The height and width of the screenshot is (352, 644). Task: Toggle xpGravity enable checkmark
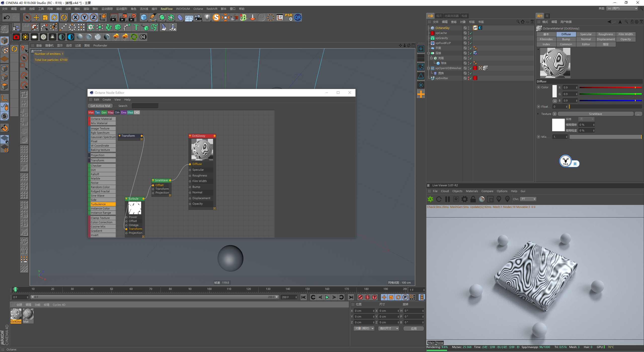pyautogui.click(x=470, y=38)
